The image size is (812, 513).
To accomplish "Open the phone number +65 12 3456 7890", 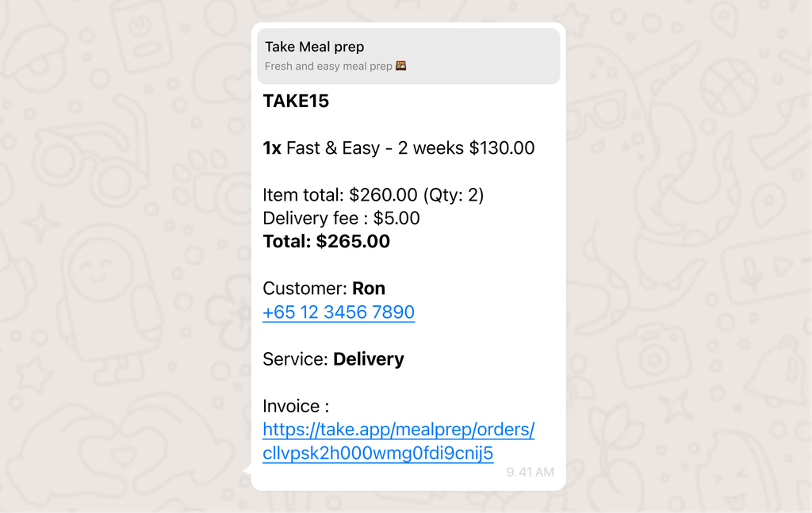I will pyautogui.click(x=338, y=312).
